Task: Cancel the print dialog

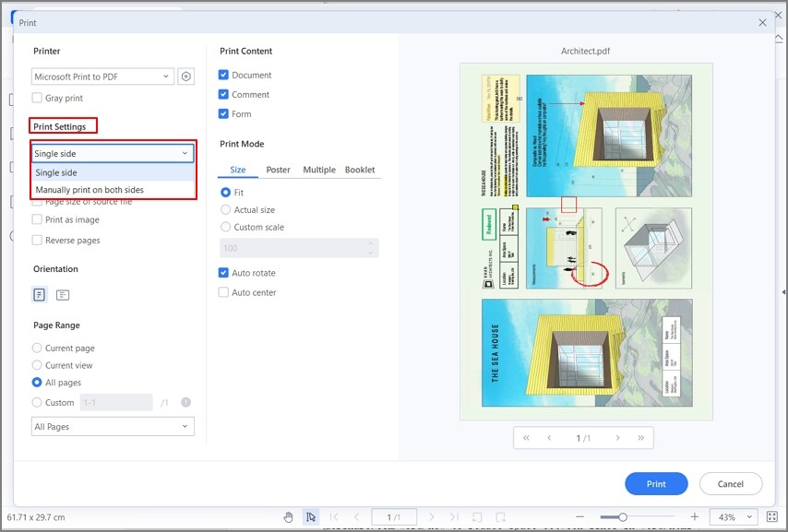Action: (731, 483)
